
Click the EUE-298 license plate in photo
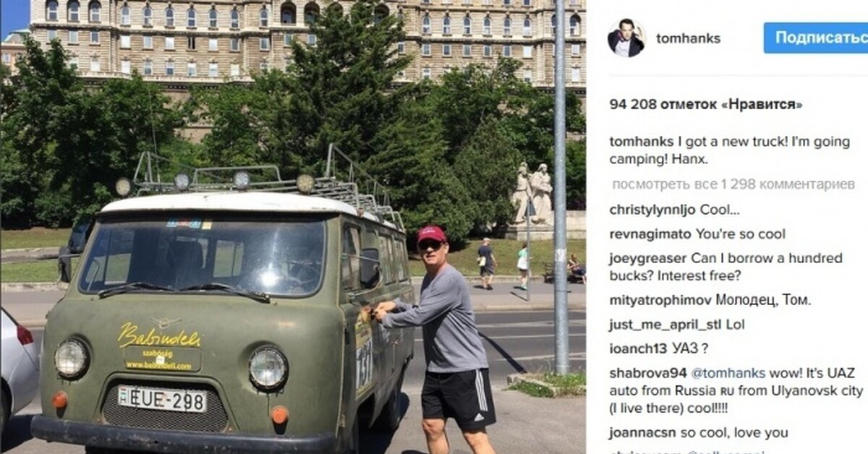tap(162, 398)
